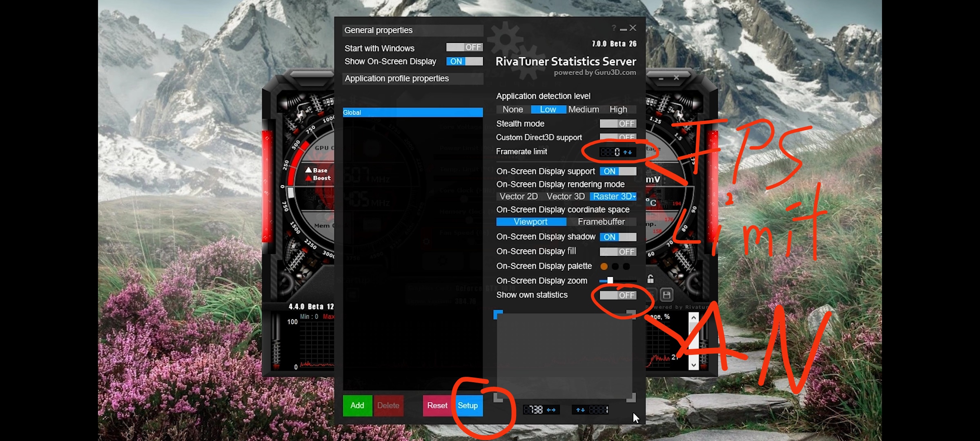Click the unlocked padlock icon

tap(650, 279)
